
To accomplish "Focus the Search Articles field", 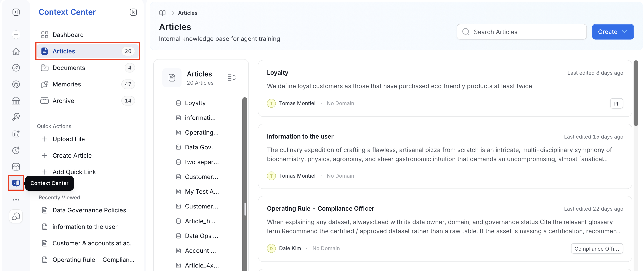I will 522,32.
